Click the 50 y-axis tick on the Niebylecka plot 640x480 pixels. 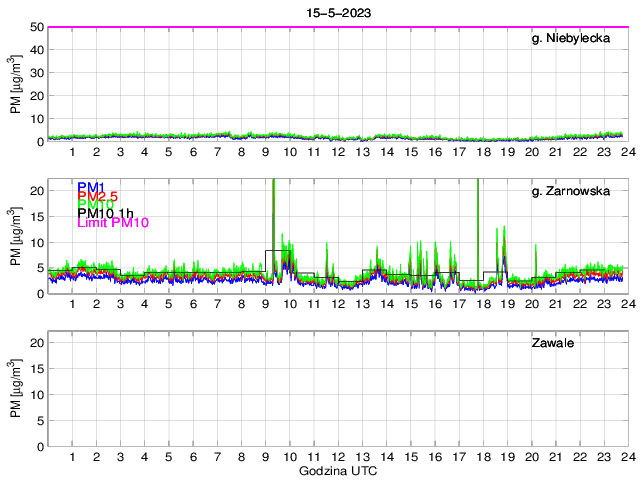pyautogui.click(x=36, y=27)
